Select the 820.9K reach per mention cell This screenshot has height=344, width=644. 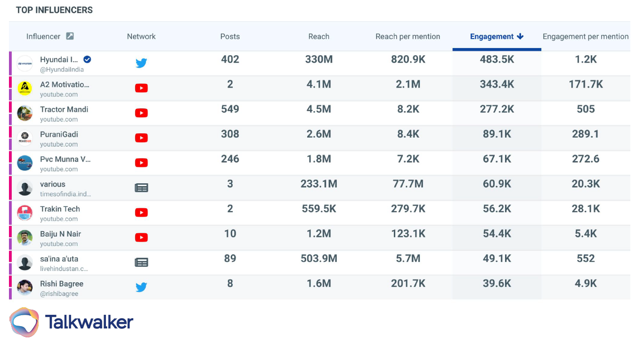tap(408, 59)
